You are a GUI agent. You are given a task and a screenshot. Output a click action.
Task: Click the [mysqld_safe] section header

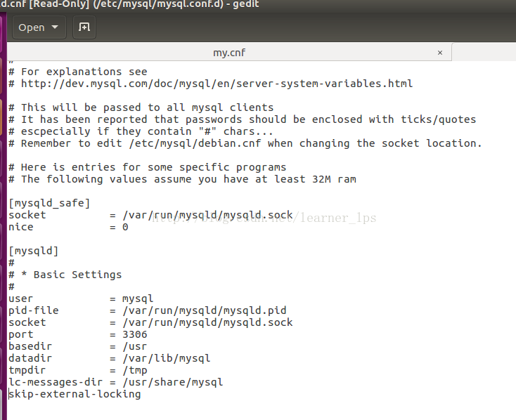49,203
